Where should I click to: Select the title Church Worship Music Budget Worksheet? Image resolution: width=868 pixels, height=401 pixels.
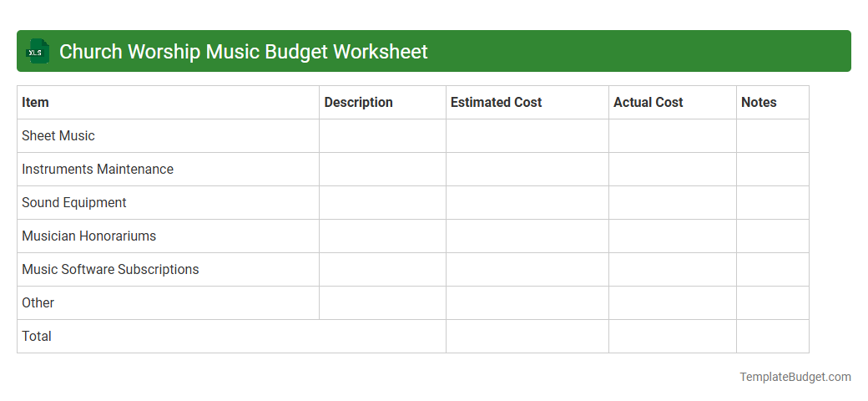(x=243, y=52)
